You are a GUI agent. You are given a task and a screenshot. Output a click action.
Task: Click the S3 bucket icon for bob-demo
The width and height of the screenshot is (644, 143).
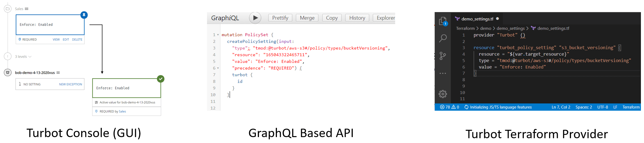click(x=8, y=72)
